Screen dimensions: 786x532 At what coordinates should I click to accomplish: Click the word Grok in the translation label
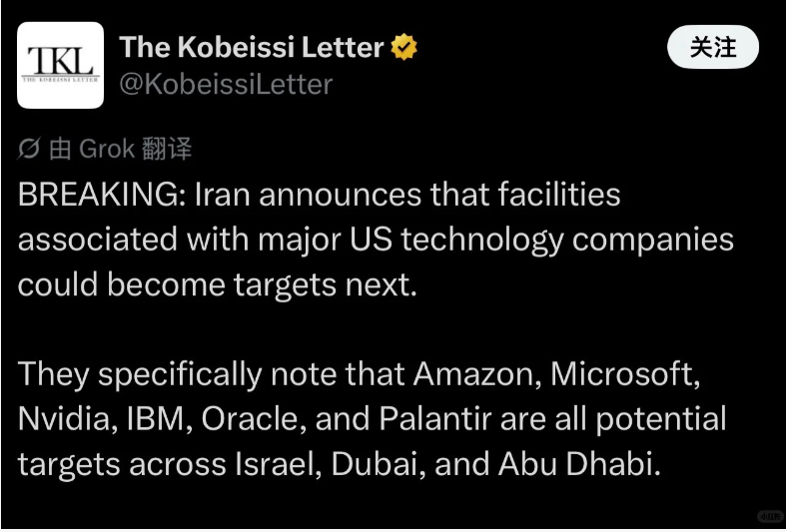coord(107,150)
